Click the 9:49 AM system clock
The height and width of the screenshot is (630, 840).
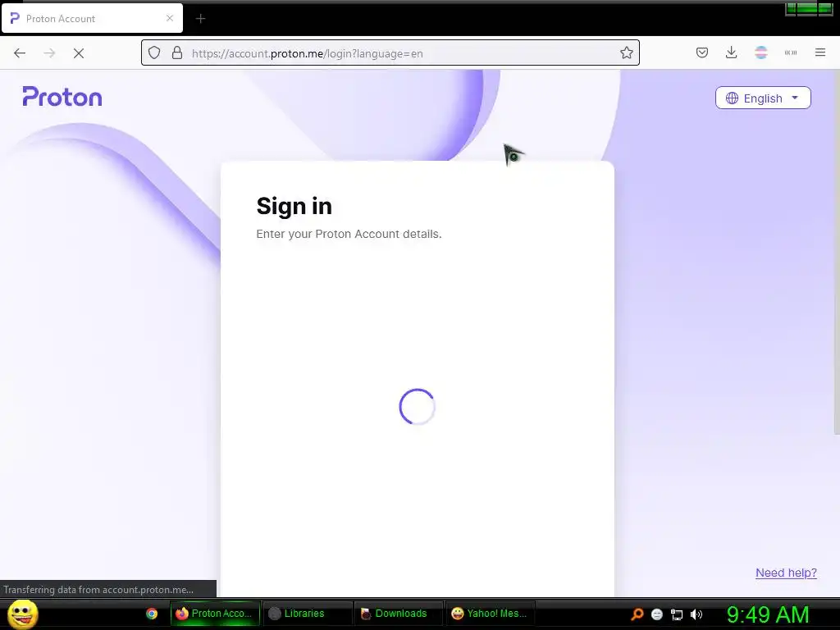pyautogui.click(x=768, y=614)
